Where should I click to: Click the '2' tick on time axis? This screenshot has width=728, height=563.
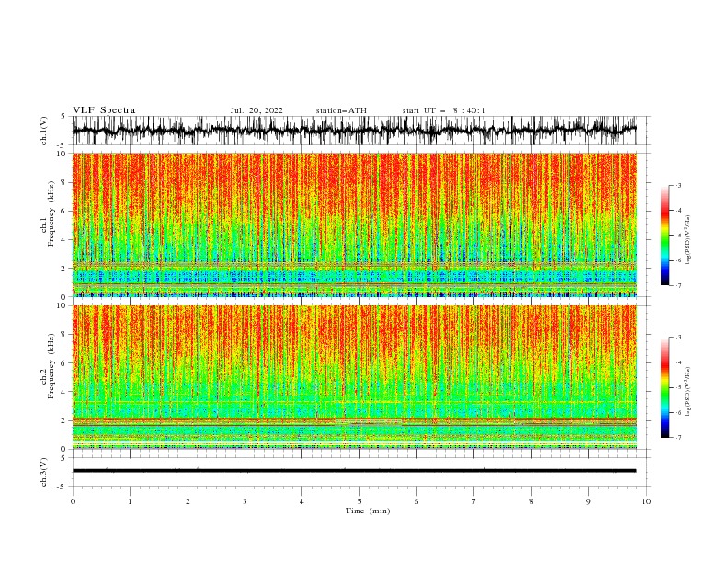pos(188,501)
